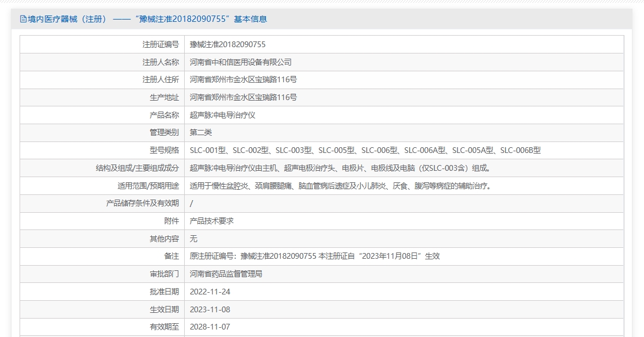Select the remark text starting '原注册证编号'

point(315,256)
